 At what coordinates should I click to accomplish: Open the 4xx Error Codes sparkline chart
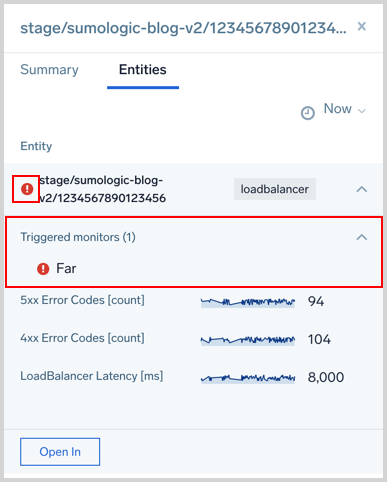point(248,340)
